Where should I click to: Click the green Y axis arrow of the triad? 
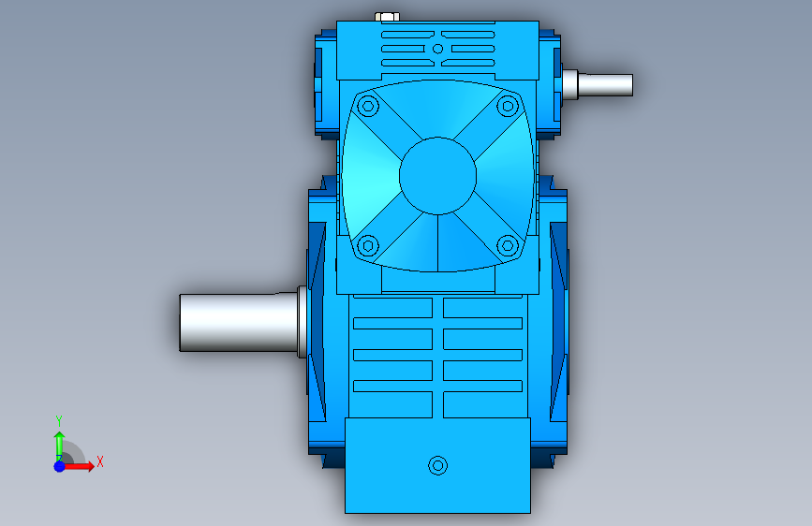pyautogui.click(x=59, y=446)
